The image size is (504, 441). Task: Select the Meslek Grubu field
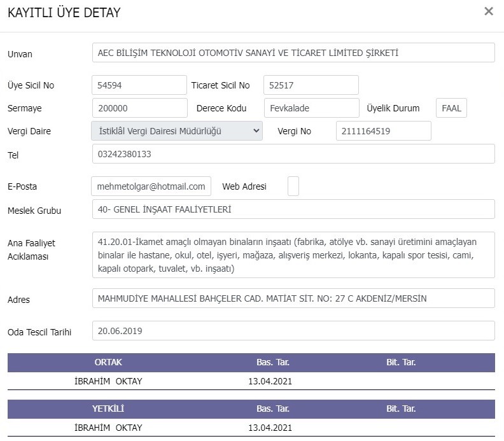click(x=293, y=209)
